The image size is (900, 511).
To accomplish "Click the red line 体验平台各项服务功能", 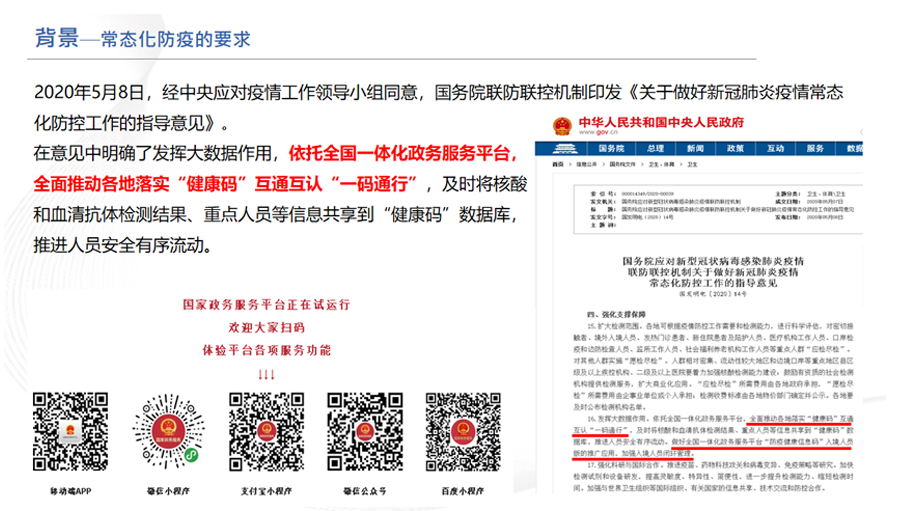I will click(x=266, y=350).
